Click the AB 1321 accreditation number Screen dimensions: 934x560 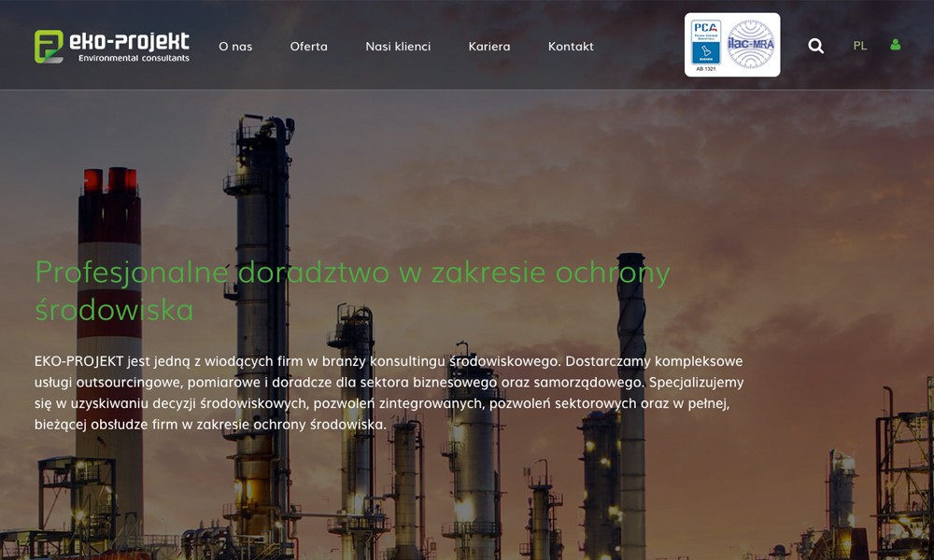tap(705, 69)
